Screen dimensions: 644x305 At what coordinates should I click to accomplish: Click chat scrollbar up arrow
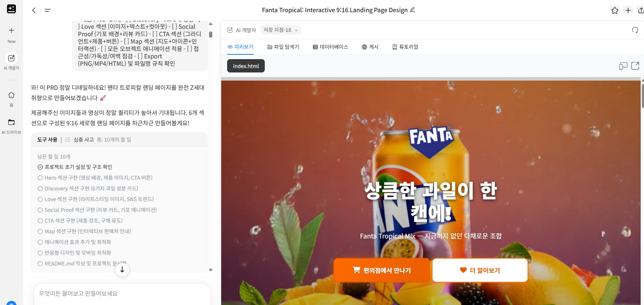[210, 24]
